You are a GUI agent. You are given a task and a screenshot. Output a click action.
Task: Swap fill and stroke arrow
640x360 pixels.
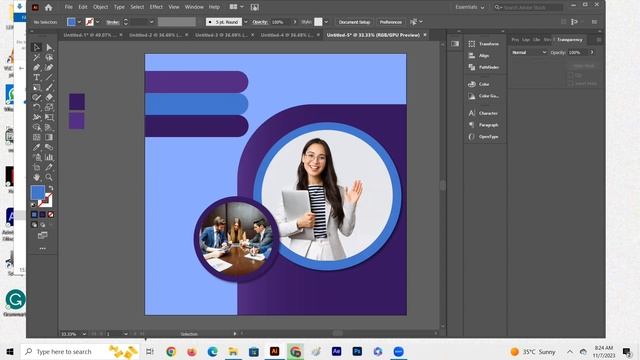point(51,188)
